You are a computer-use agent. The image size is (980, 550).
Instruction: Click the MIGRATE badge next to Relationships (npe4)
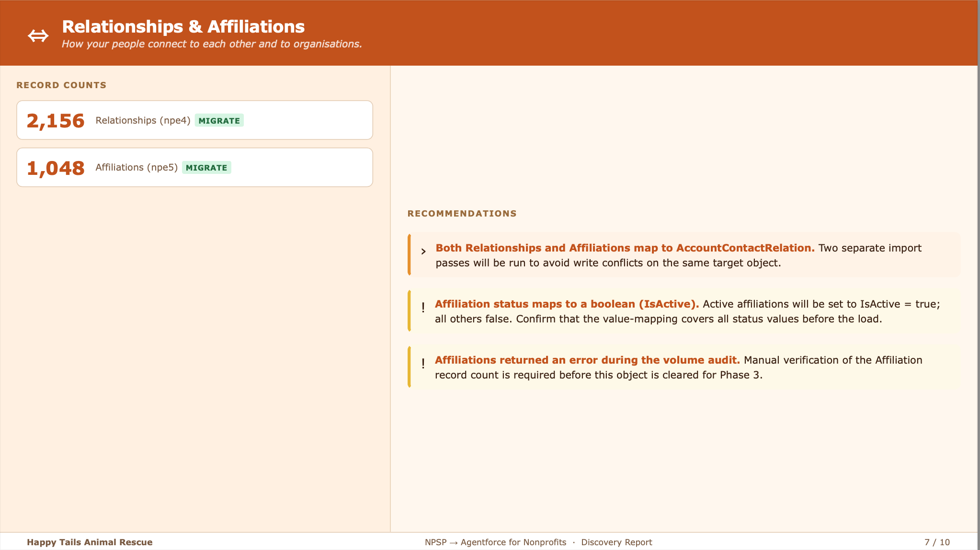point(219,121)
